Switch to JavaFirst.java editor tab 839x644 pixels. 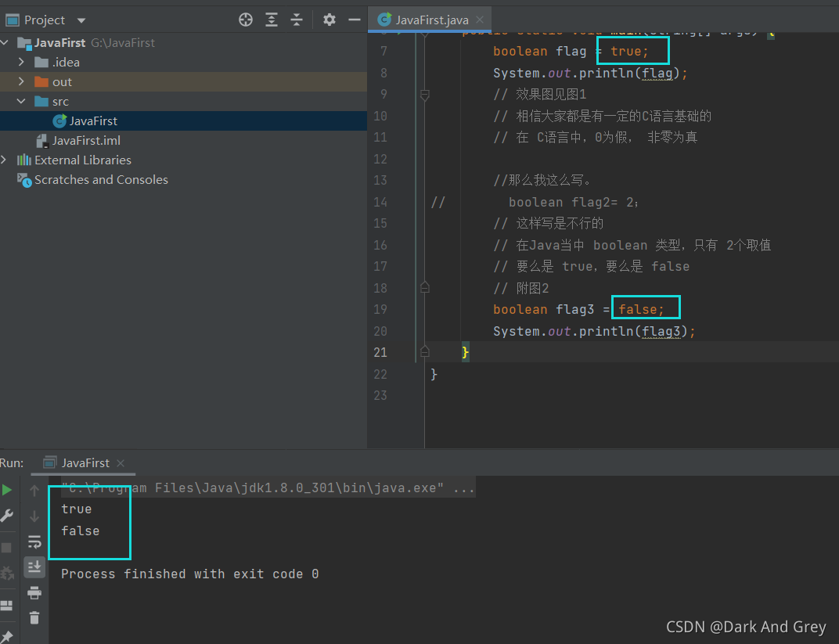pyautogui.click(x=431, y=20)
